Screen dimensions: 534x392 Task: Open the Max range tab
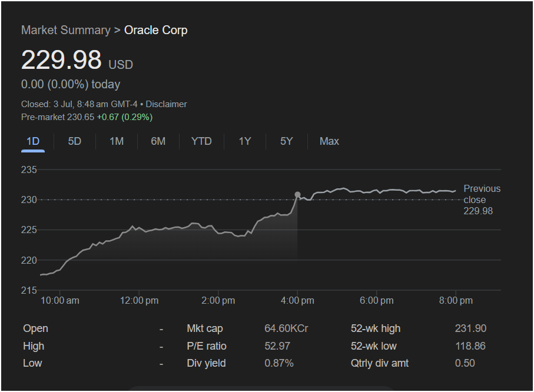329,141
